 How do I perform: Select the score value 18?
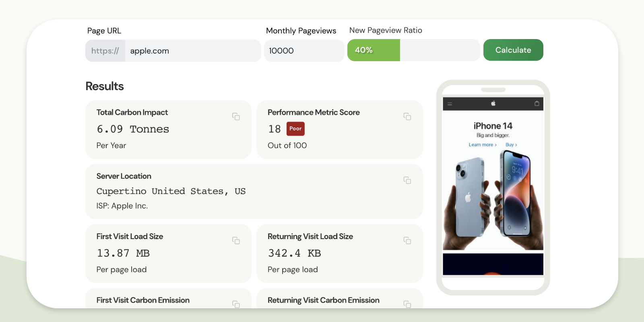[x=275, y=129]
